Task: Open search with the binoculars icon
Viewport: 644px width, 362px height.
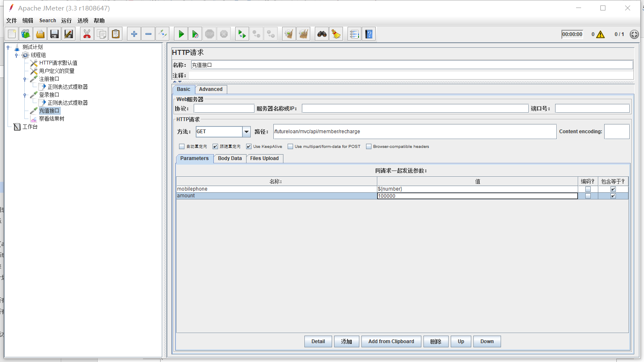Action: [322, 34]
